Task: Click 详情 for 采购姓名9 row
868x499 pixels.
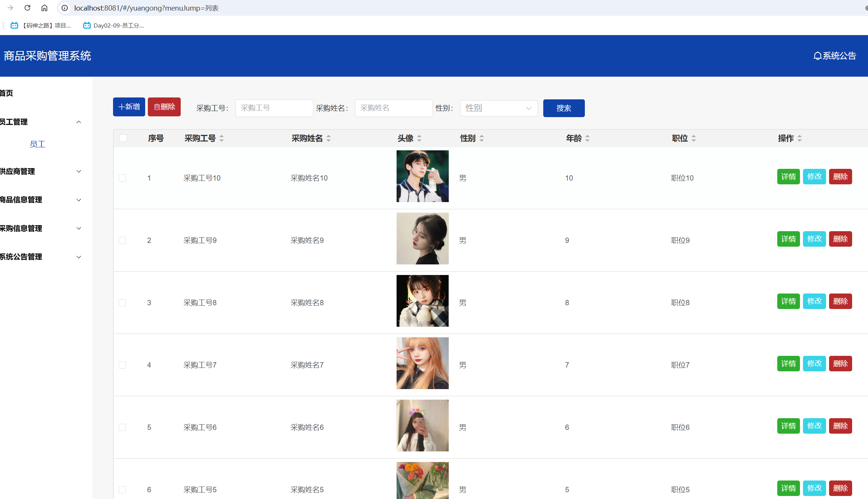Action: point(788,239)
